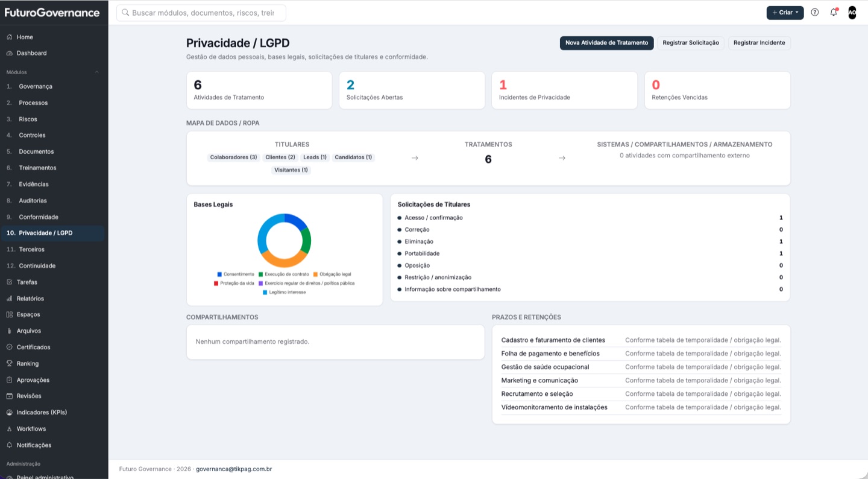Open the Notificações bell icon in sidebar
Image resolution: width=868 pixels, height=479 pixels.
coord(10,445)
